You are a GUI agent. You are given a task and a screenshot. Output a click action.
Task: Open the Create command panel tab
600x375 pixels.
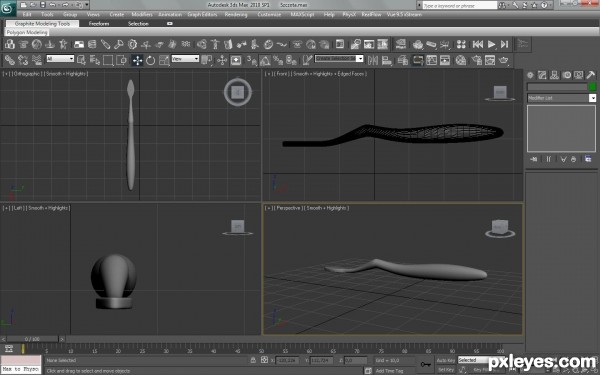click(530, 75)
